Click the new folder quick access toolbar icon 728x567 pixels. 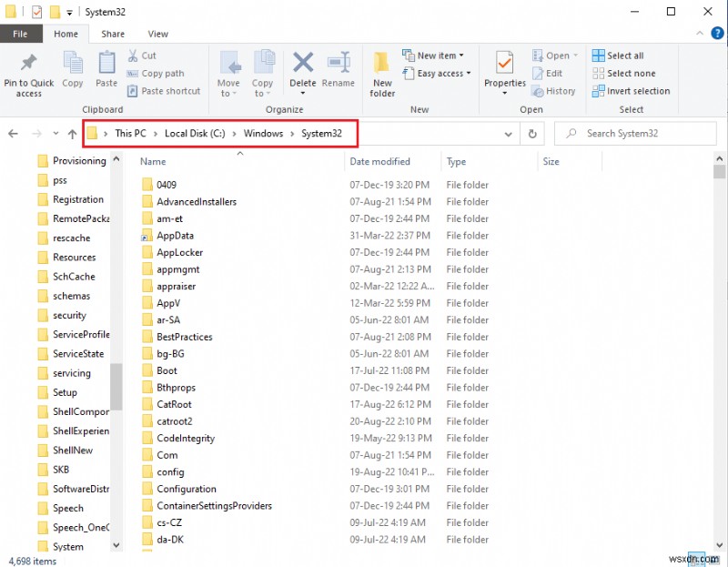click(55, 12)
